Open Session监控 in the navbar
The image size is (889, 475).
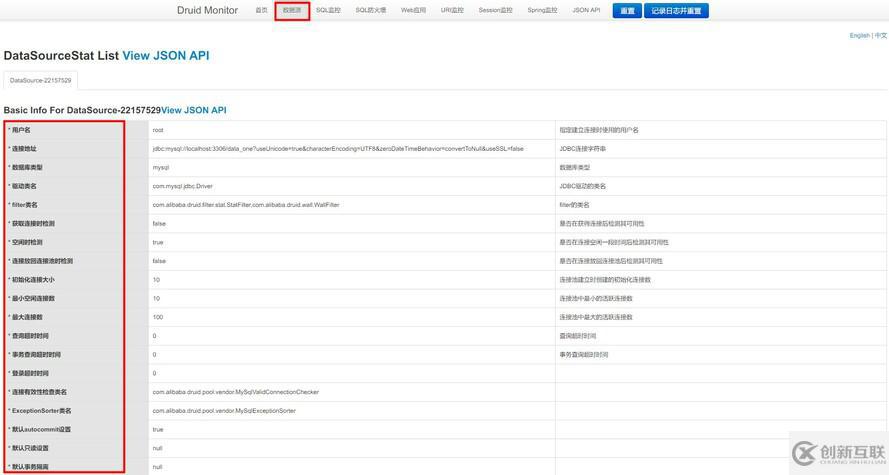coord(496,10)
